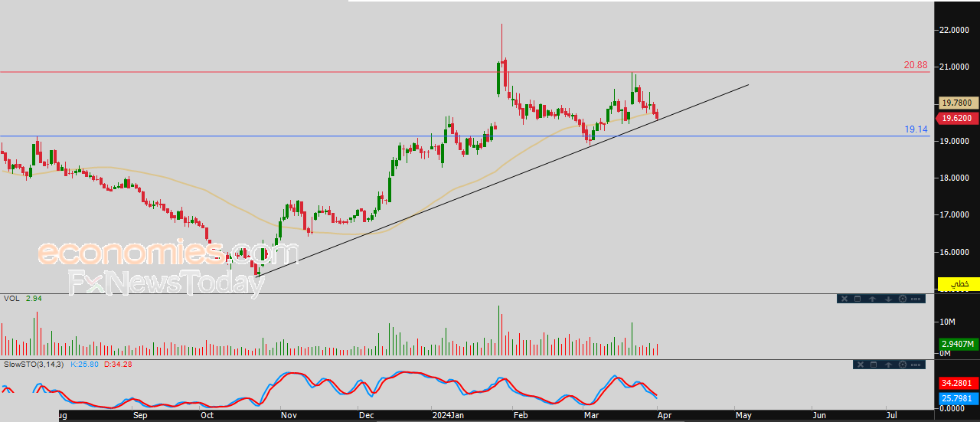Click the volume value tag 2.9407M
Screen dimensions: 980x422
coord(957,344)
